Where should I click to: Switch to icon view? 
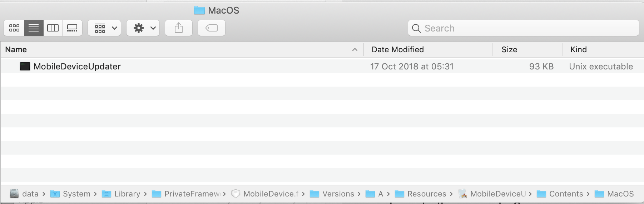(x=14, y=28)
